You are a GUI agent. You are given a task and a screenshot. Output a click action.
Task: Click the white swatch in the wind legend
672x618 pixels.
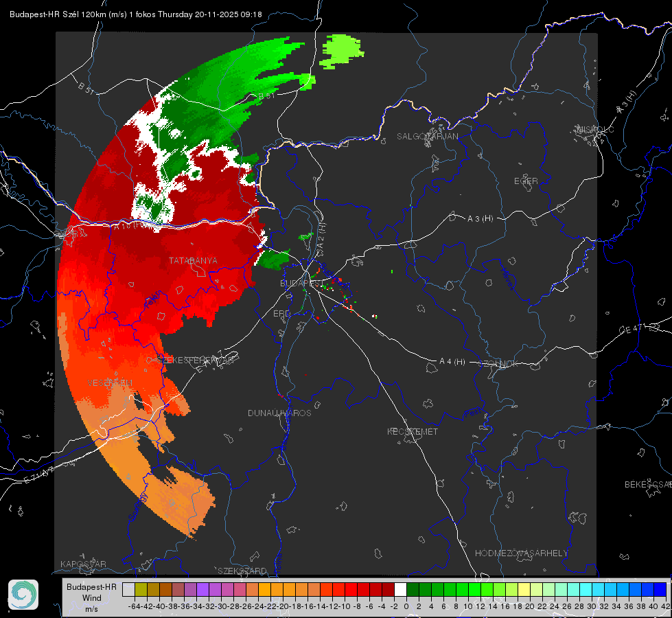point(400,590)
